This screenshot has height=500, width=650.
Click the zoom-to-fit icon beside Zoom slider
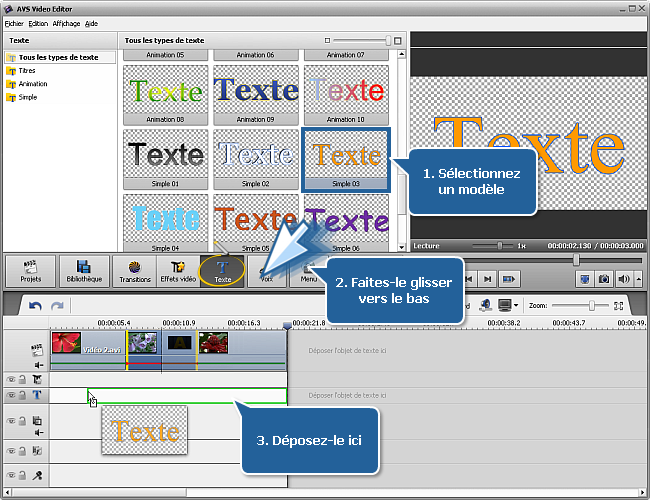coord(619,305)
